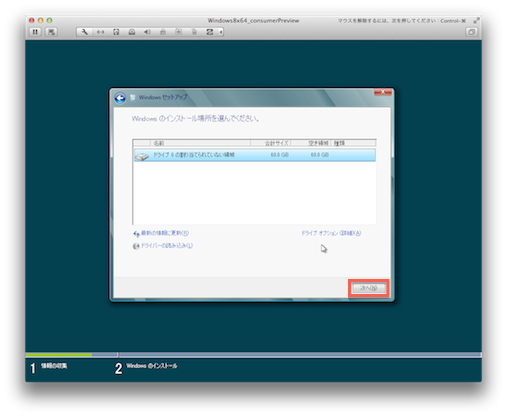The width and height of the screenshot is (507, 417).
Task: Click the sound speaker icon in the toolbar
Action: click(147, 32)
